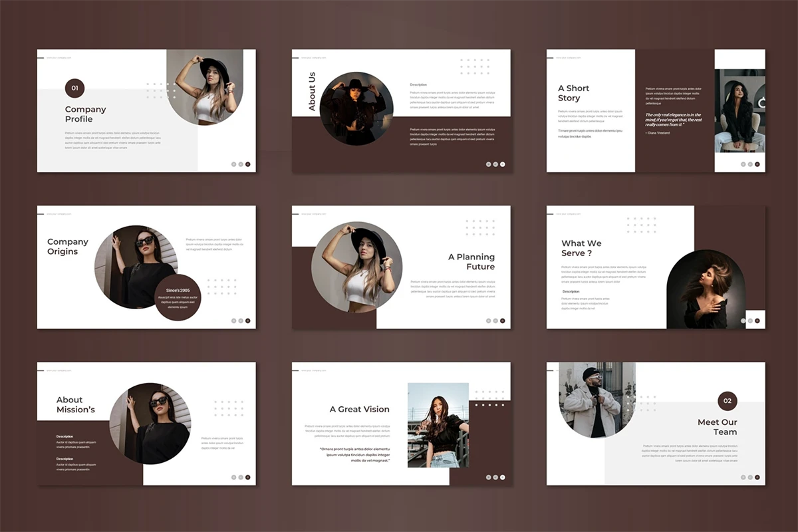
Task: Click the "Meet Our Team" heading
Action: click(718, 427)
